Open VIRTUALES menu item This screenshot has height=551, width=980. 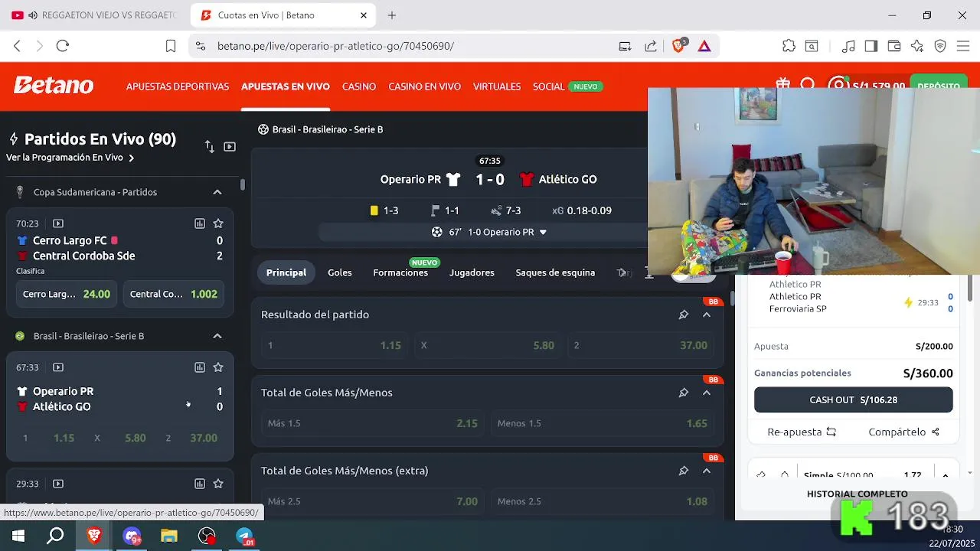pos(497,86)
